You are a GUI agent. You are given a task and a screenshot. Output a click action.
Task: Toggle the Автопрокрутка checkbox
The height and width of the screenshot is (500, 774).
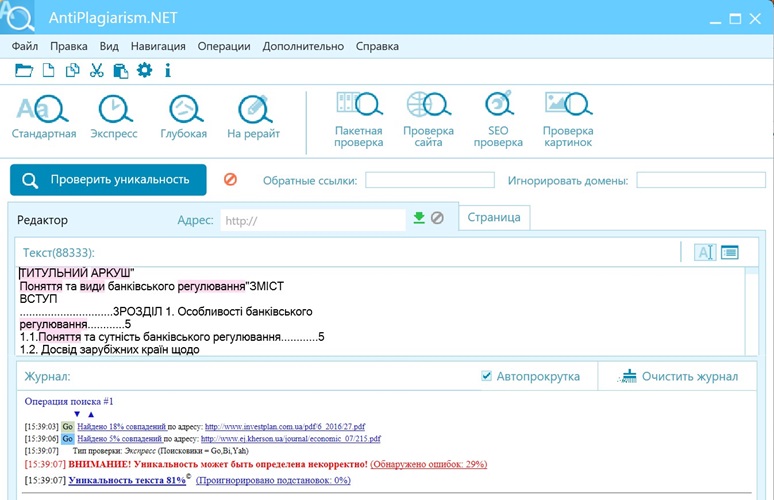[486, 376]
